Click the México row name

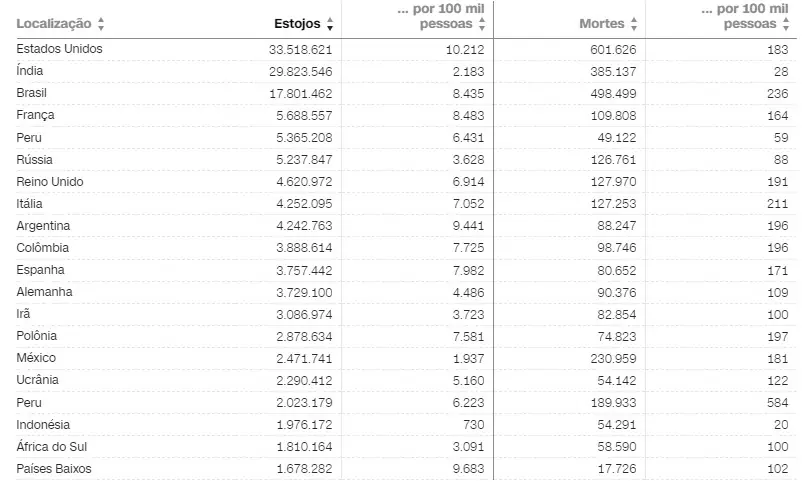pyautogui.click(x=36, y=358)
